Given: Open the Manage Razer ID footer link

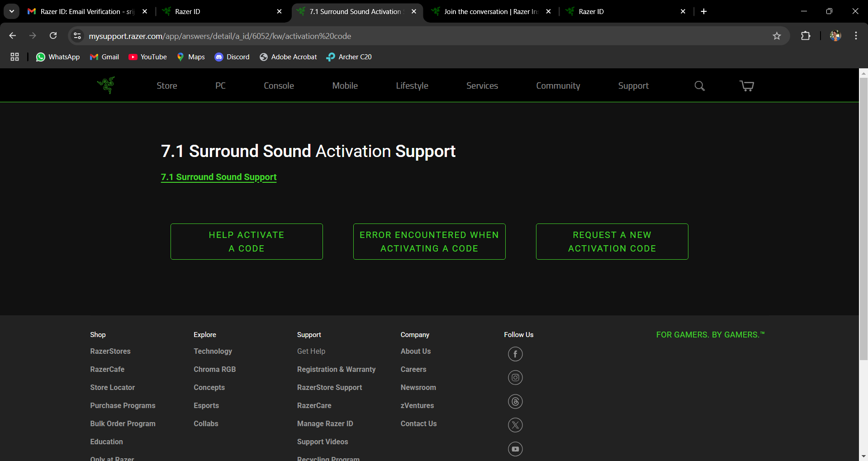Looking at the screenshot, I should tap(325, 423).
